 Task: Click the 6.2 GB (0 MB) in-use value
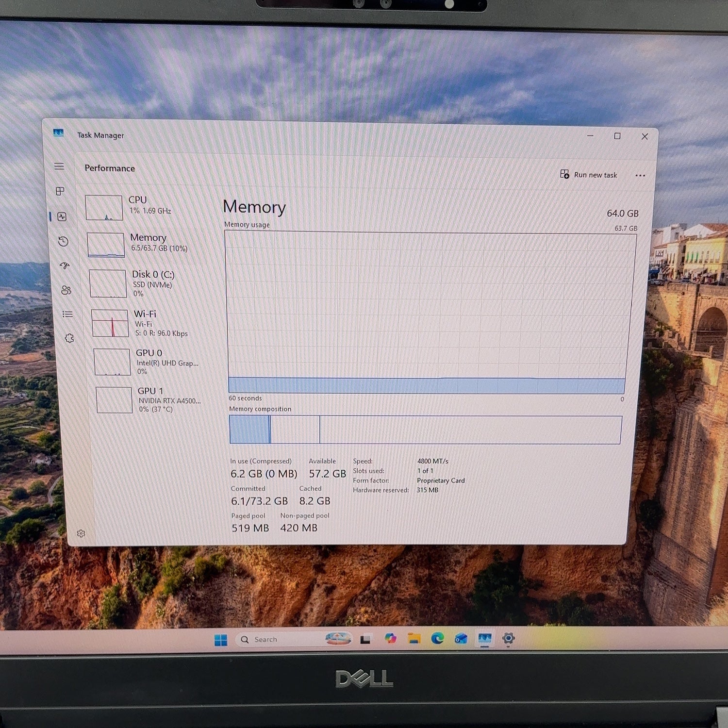pyautogui.click(x=264, y=474)
